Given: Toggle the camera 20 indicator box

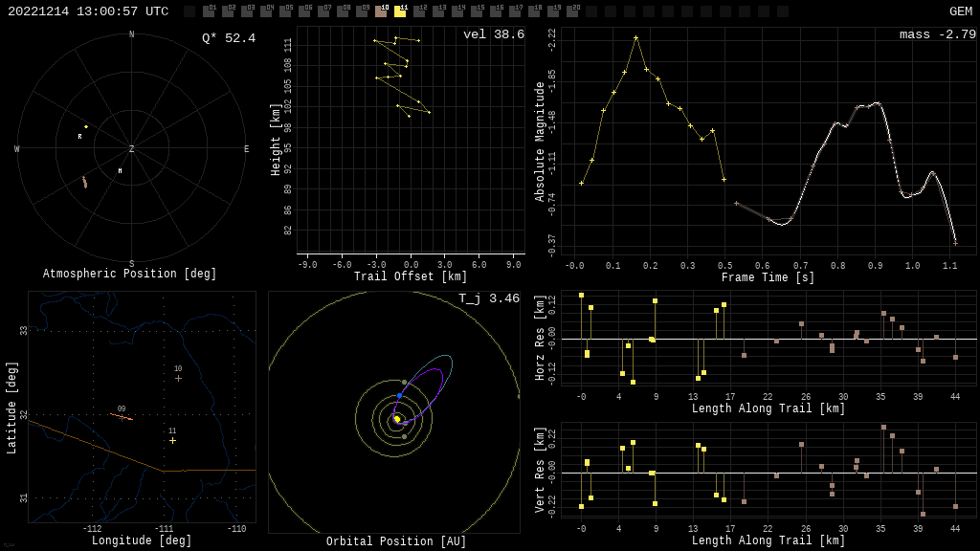Looking at the screenshot, I should 572,11.
